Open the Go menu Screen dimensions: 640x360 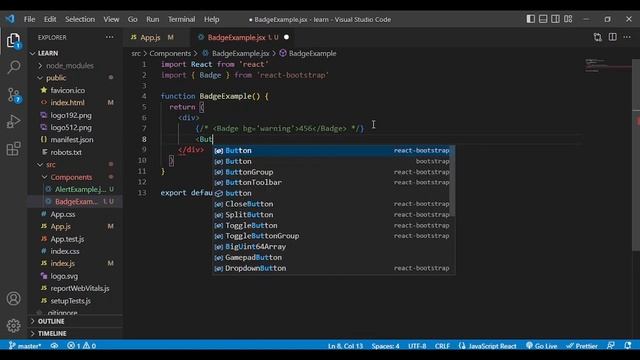[132, 19]
